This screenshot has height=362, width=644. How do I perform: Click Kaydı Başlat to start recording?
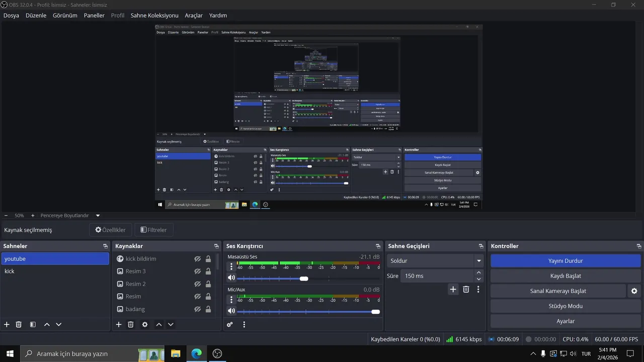coord(566,276)
